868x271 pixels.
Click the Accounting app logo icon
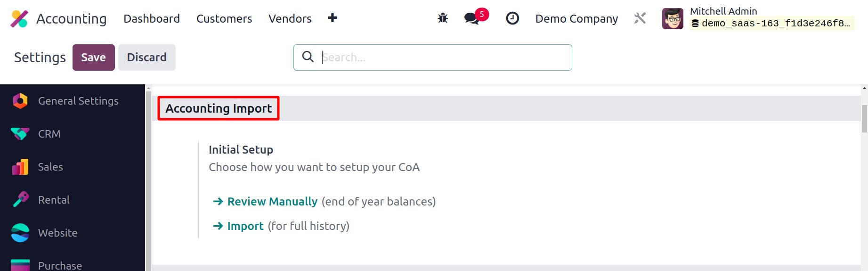pyautogui.click(x=19, y=19)
